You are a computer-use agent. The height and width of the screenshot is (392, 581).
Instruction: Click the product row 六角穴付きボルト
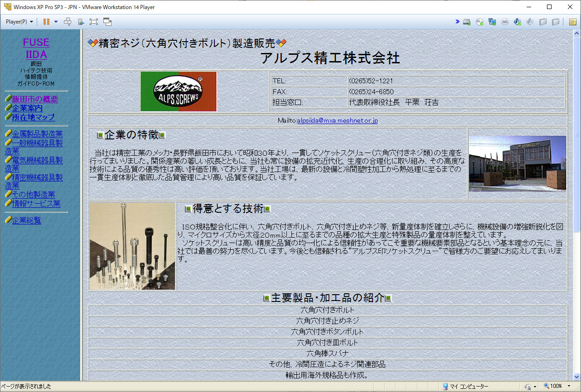328,310
